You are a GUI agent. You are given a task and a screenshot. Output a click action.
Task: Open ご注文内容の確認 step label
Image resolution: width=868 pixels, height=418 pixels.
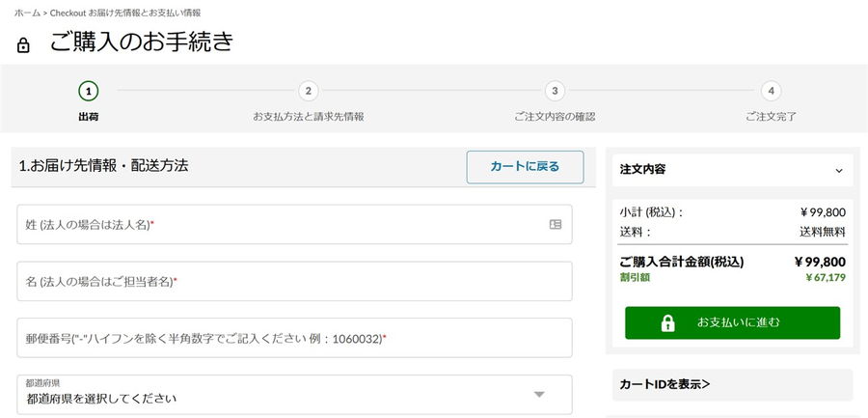555,117
